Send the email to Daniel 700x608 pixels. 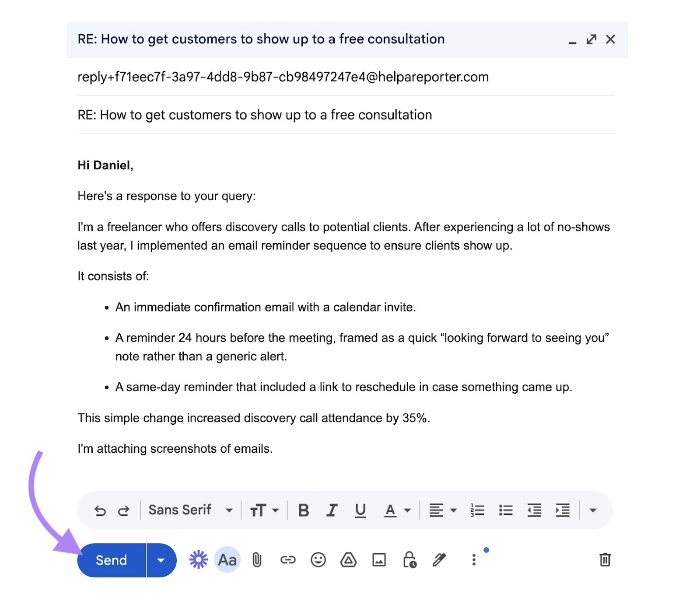coord(111,560)
